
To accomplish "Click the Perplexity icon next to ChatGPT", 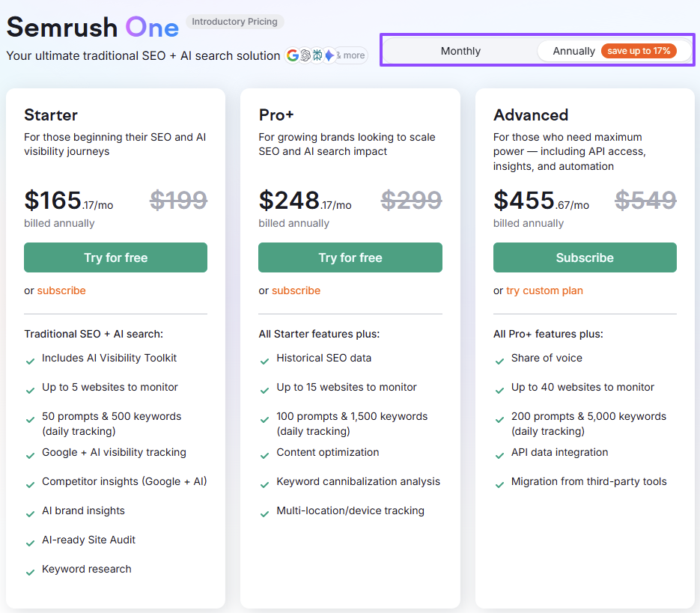I will point(317,55).
